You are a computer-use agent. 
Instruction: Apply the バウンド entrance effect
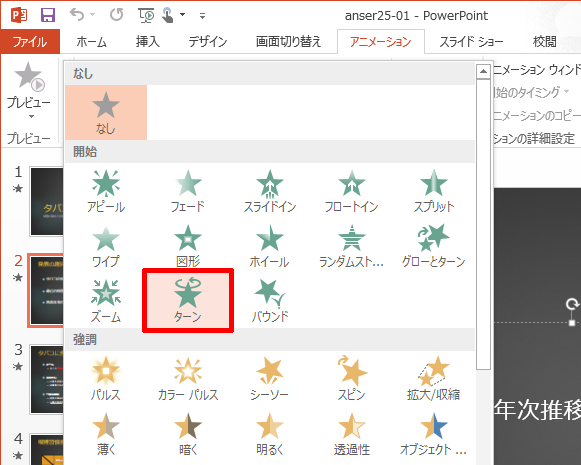[270, 300]
